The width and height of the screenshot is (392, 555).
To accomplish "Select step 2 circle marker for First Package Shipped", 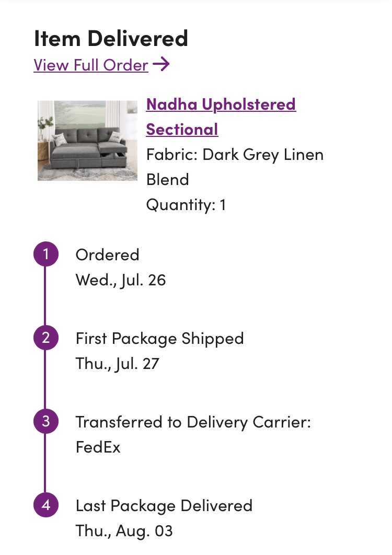I will pos(46,338).
